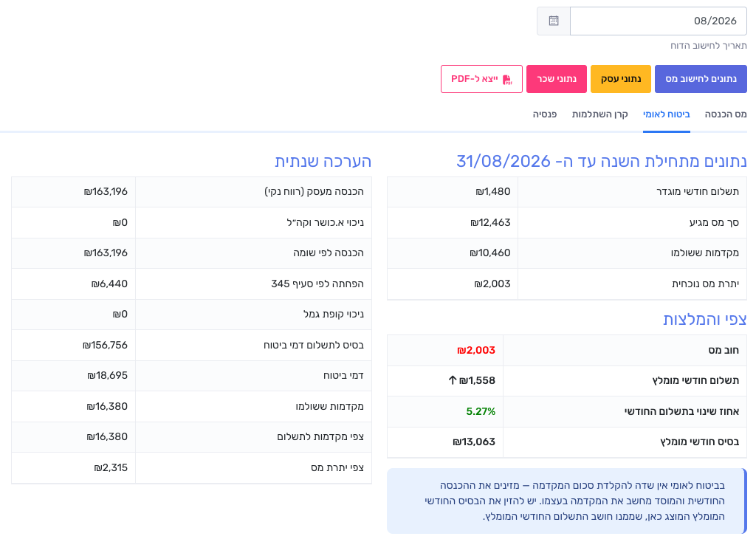Select the green 5.27% change percentage

[481, 411]
